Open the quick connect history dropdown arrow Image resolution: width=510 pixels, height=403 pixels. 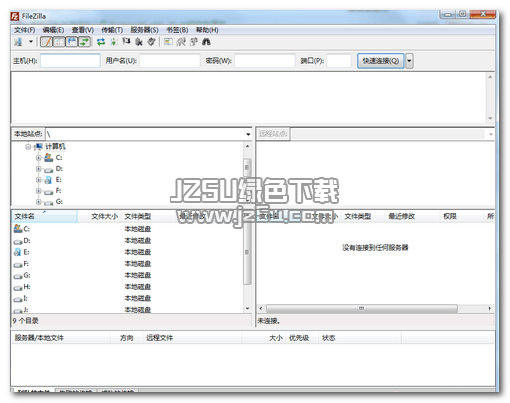click(409, 61)
